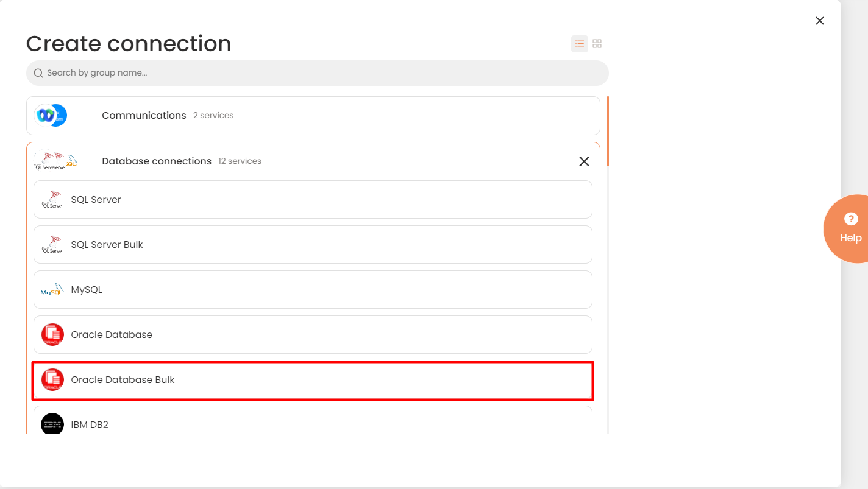The width and height of the screenshot is (868, 489).
Task: Switch to grid view layout
Action: (597, 44)
